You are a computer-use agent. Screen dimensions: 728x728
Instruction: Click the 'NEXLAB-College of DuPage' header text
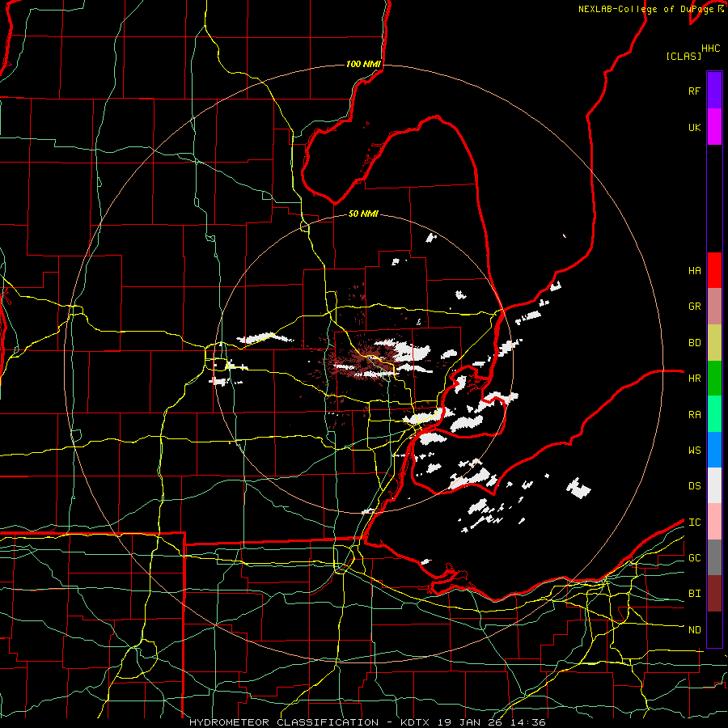[x=645, y=9]
